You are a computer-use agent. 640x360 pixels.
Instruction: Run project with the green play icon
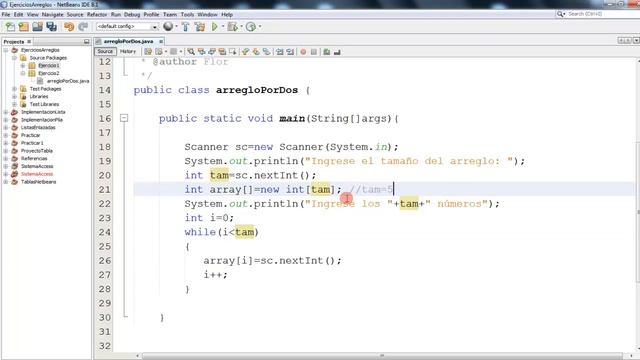214,27
